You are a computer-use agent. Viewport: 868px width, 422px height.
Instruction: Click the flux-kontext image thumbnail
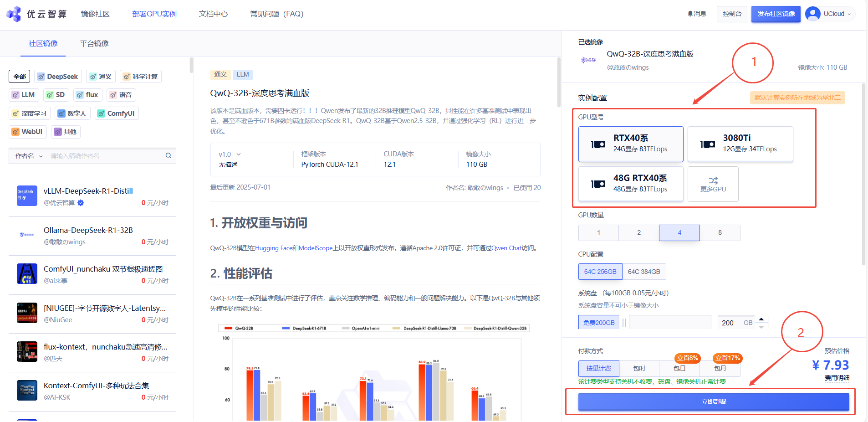coord(27,352)
